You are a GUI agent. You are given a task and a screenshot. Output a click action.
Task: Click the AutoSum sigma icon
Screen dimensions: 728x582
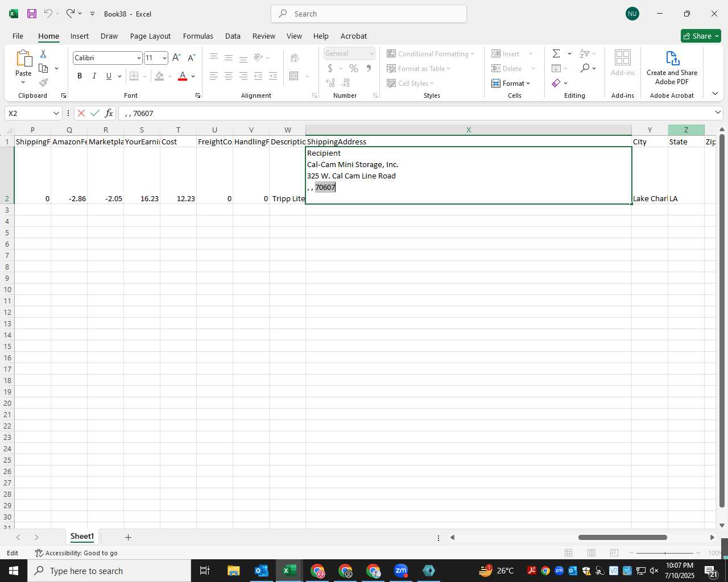pos(556,53)
